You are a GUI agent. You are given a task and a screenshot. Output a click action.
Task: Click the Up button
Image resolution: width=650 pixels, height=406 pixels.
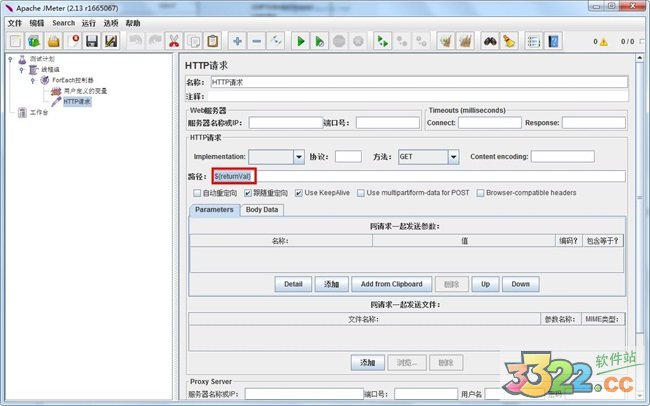tap(485, 284)
